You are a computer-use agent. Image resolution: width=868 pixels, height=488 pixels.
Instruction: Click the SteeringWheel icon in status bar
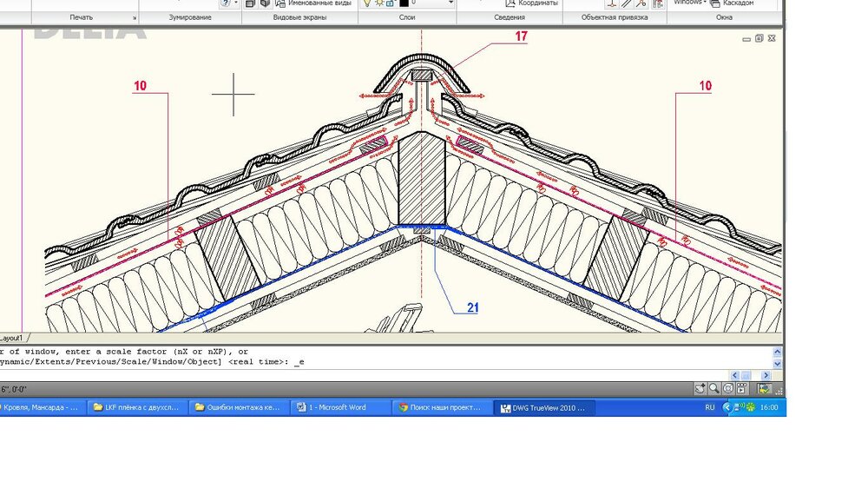coord(728,389)
